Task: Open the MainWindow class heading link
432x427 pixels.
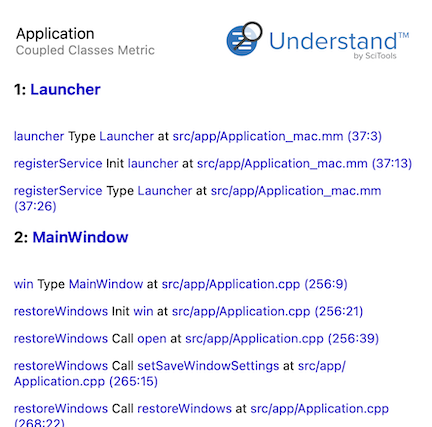Action: pyautogui.click(x=80, y=237)
